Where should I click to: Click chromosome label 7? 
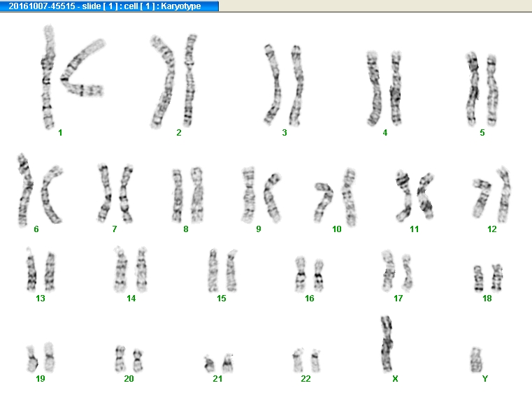[115, 229]
